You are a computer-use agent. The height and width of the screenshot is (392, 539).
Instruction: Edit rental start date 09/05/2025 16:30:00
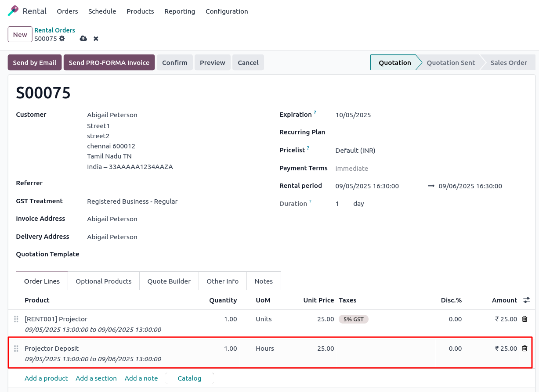[x=367, y=186]
